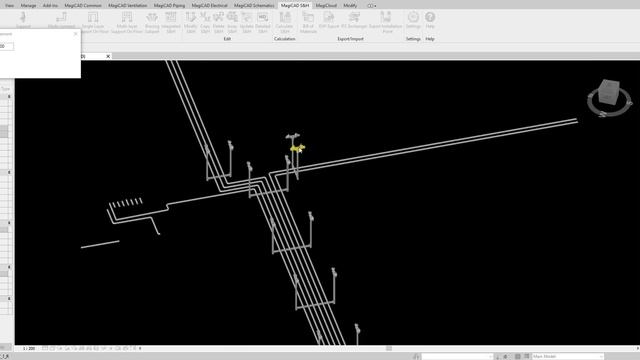The width and height of the screenshot is (640, 360).
Task: Select the Multi-layer Support On Floor tool
Action: (127, 22)
